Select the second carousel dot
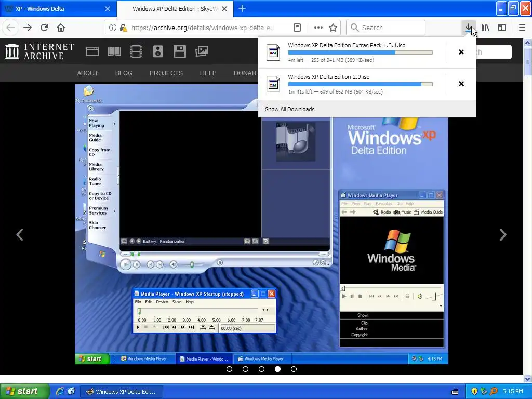 point(245,369)
